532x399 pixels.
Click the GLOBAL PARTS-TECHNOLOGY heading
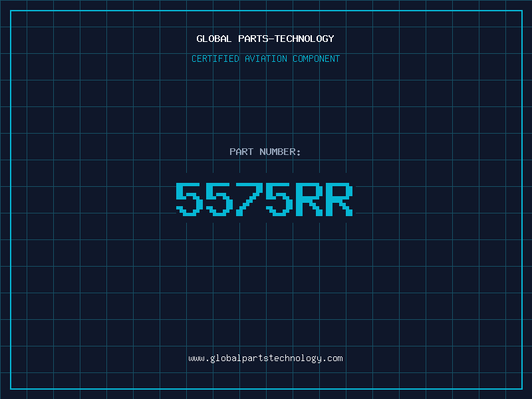pyautogui.click(x=265, y=39)
